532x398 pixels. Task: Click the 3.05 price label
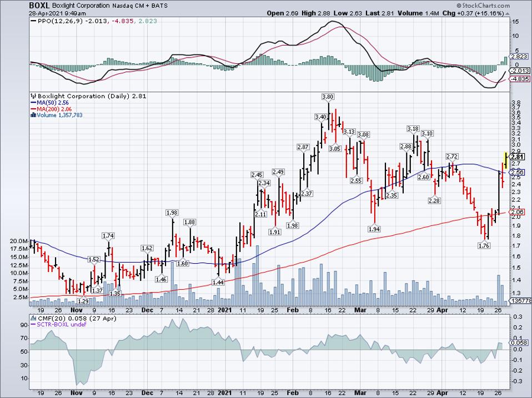(335, 149)
